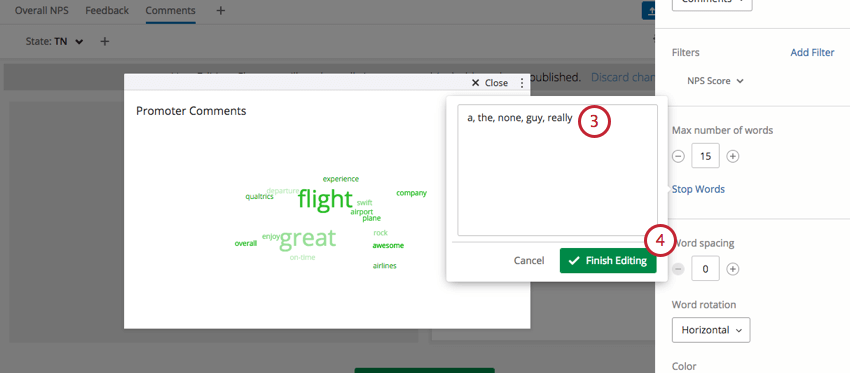Click the max number of words field
This screenshot has height=373, width=850.
point(705,156)
